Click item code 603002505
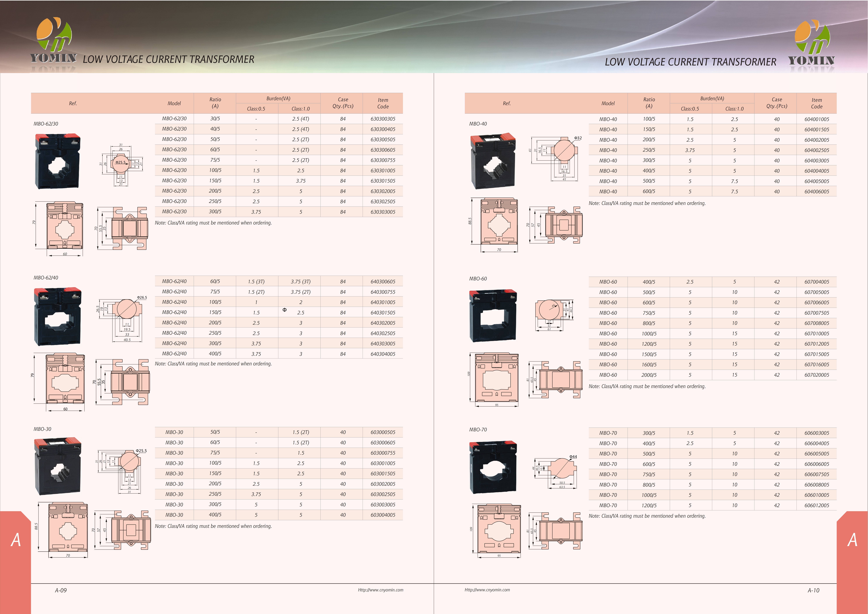This screenshot has height=614, width=868. point(383,494)
